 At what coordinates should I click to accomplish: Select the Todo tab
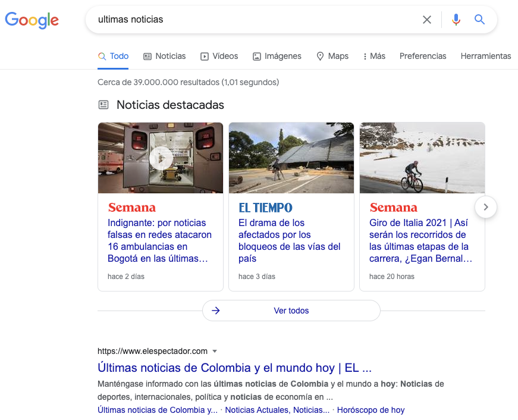pyautogui.click(x=113, y=56)
